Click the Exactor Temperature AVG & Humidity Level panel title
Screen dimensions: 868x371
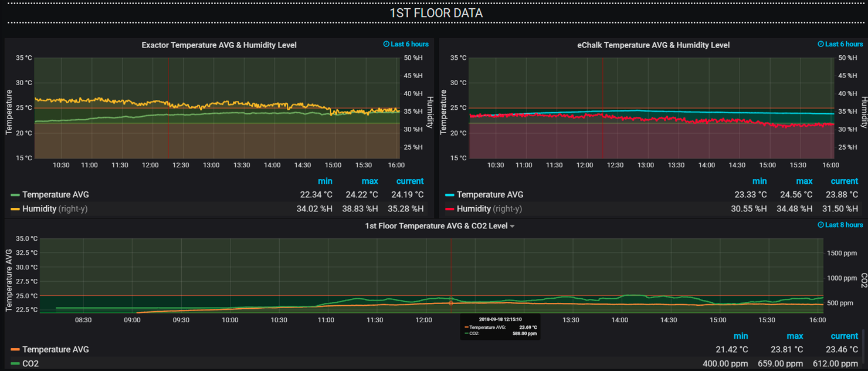coord(219,45)
